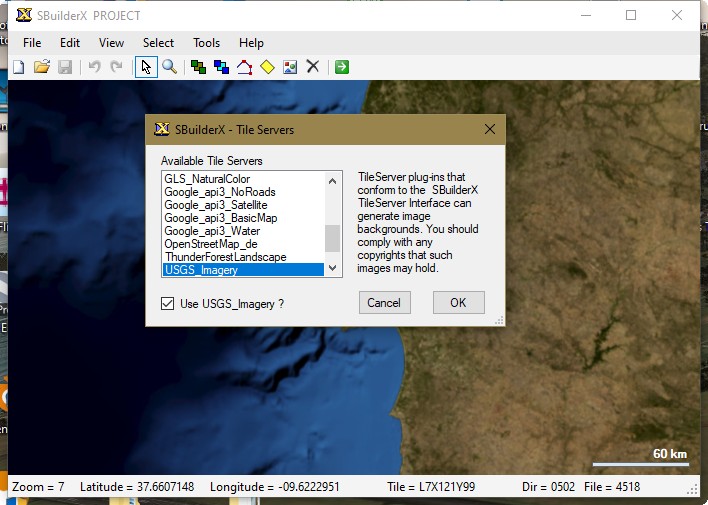Open the Tools menu
Screen dimensions: 708x505
tap(207, 43)
